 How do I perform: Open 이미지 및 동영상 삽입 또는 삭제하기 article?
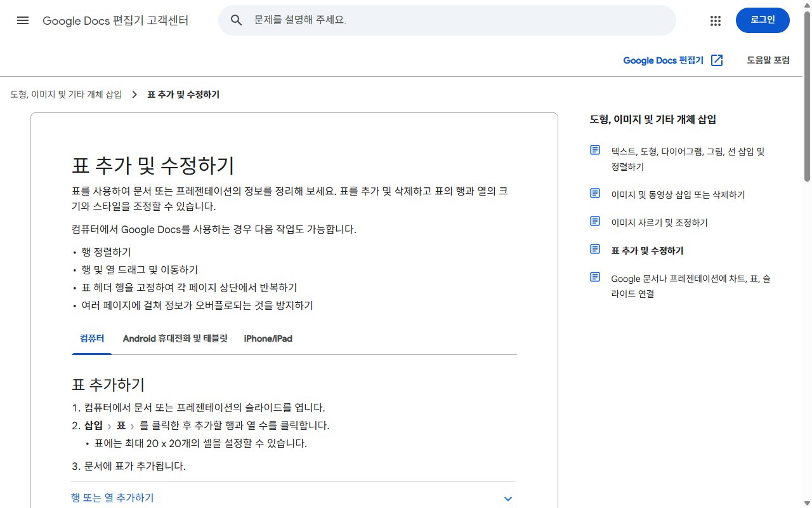click(678, 195)
